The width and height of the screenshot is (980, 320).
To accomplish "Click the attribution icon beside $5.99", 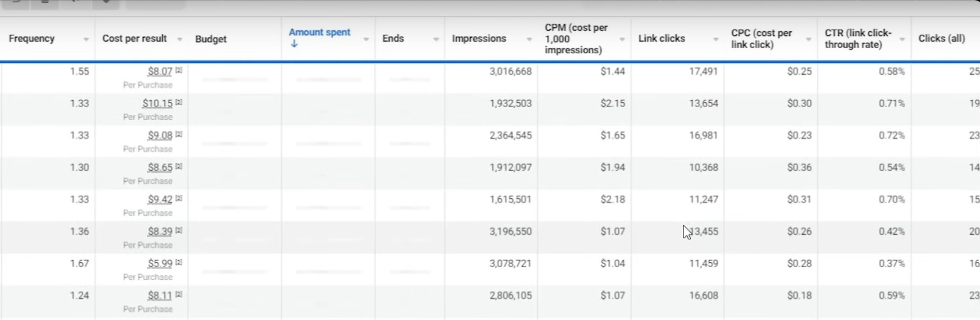I will [179, 262].
